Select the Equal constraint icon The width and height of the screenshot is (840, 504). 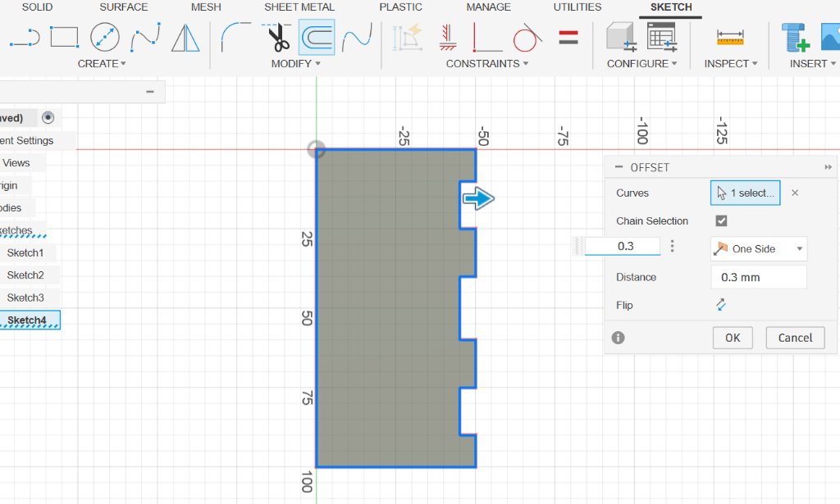tap(568, 37)
